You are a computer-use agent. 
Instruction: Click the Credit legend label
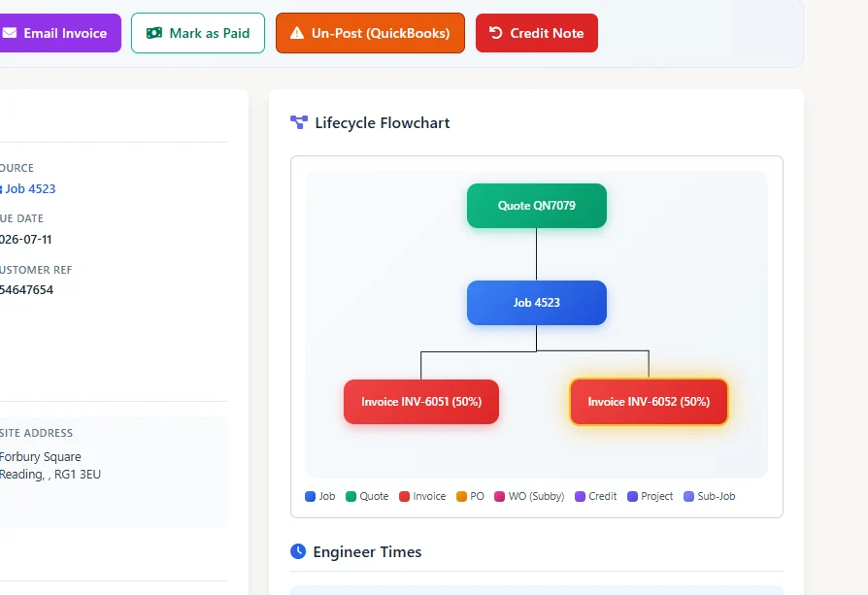pos(602,496)
